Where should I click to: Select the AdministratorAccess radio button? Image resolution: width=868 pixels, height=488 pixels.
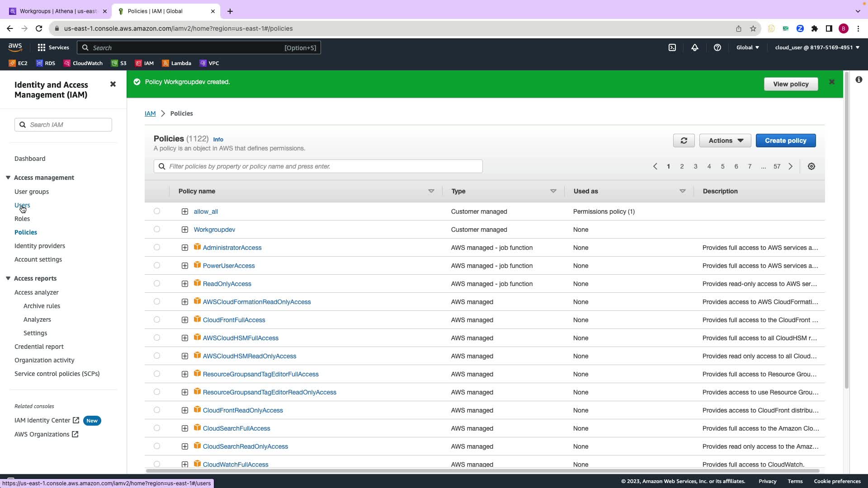click(x=157, y=247)
